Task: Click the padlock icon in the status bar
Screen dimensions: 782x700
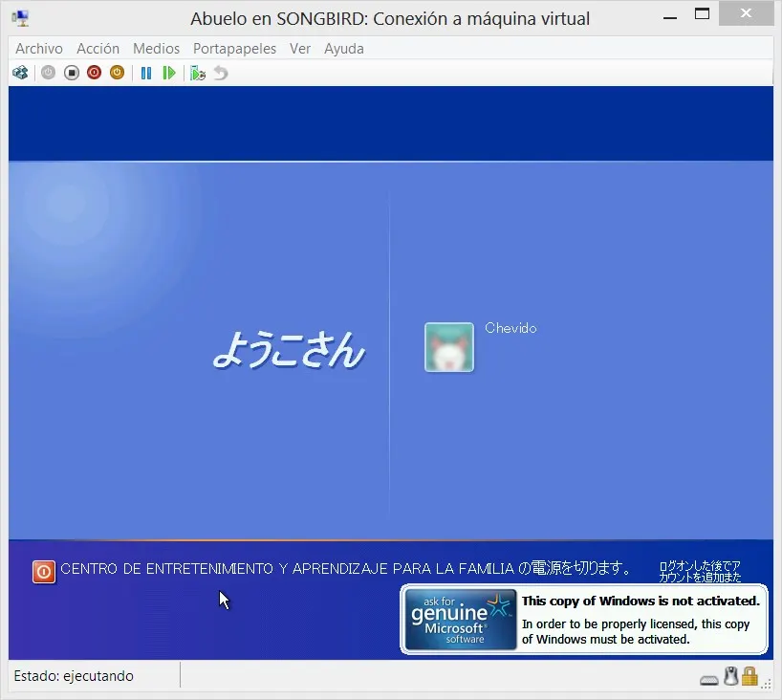Action: tap(750, 676)
